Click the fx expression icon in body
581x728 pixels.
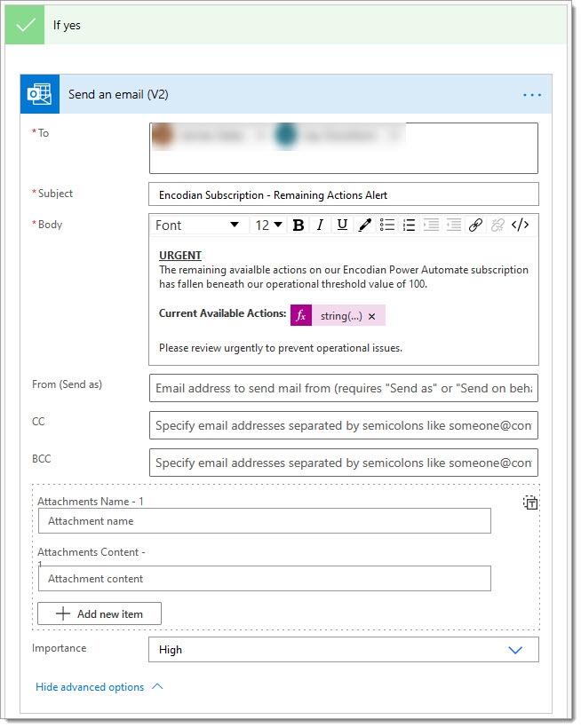tap(301, 316)
